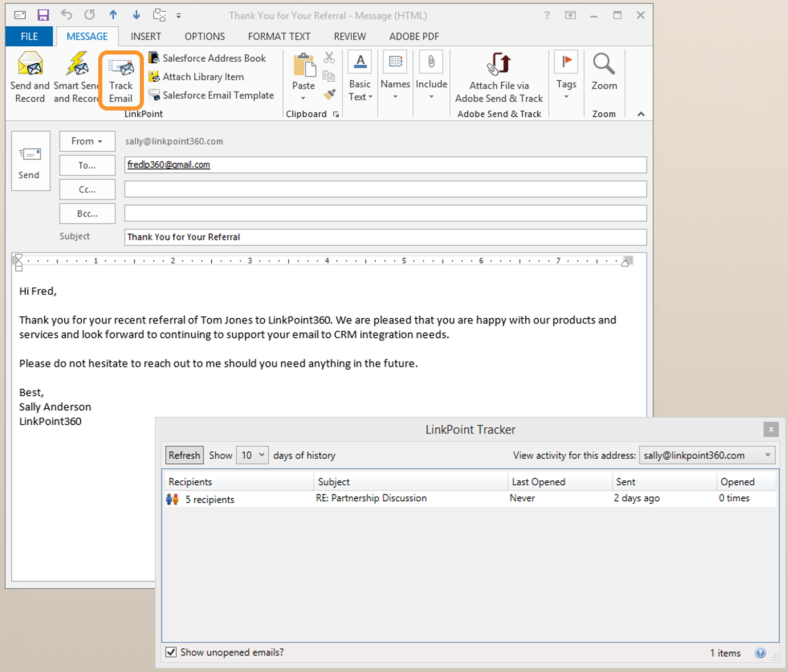Click the Cut scissors icon
Image resolution: width=788 pixels, height=672 pixels.
pyautogui.click(x=329, y=58)
